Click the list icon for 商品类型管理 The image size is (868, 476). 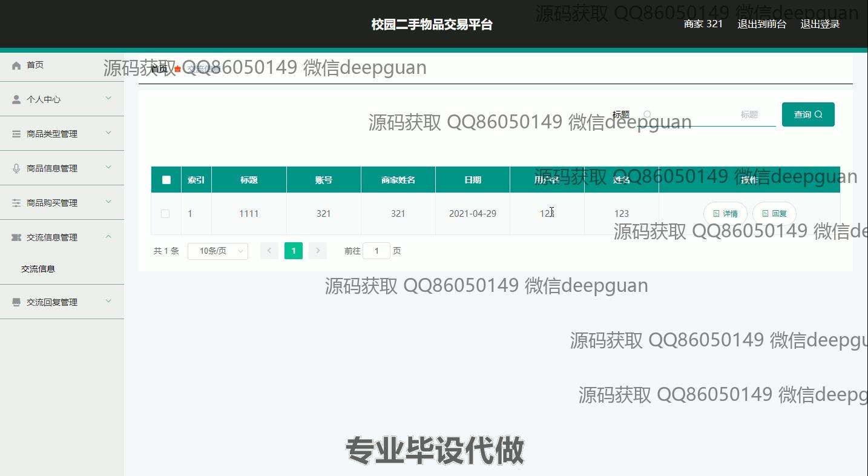[x=16, y=134]
